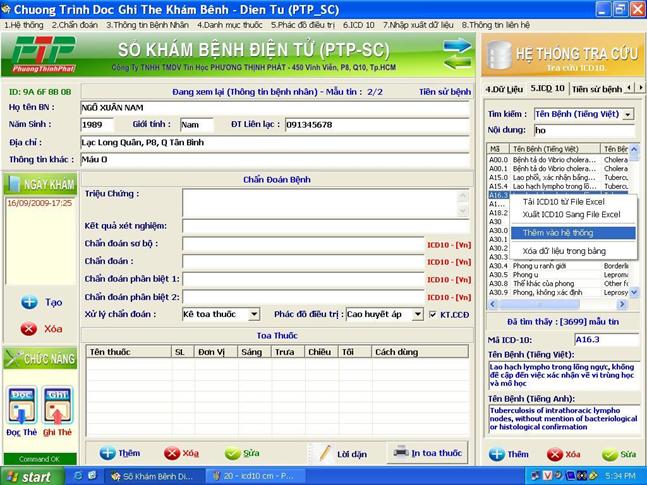Expand the Phác đồ điều trị dropdown

[x=417, y=314]
